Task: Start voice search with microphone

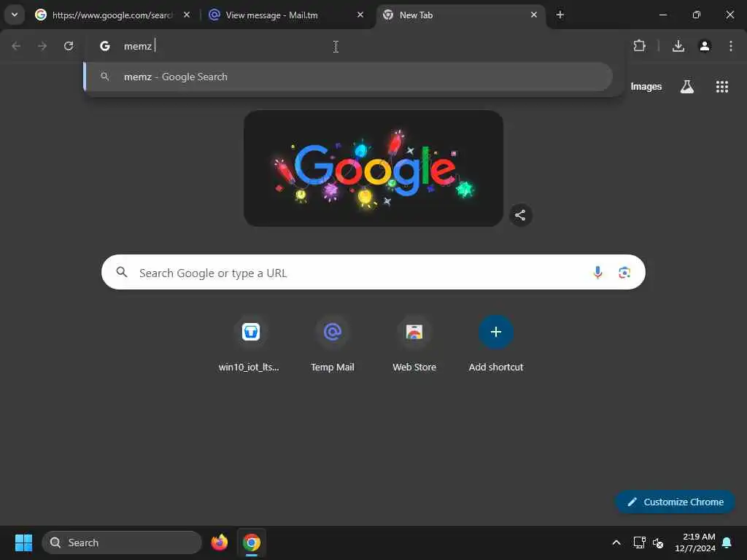Action: tap(597, 273)
